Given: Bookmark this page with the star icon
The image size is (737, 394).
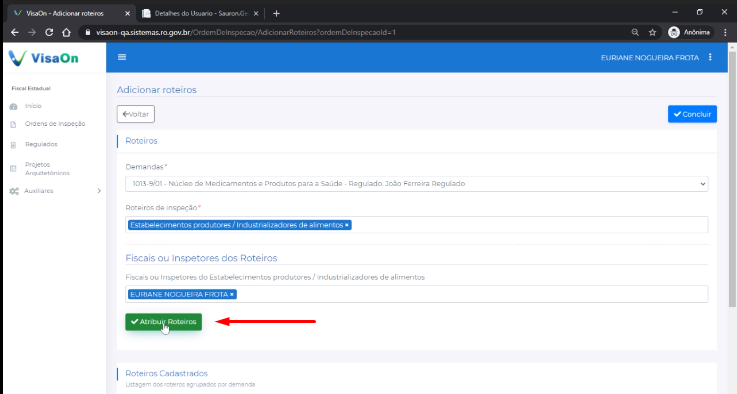Looking at the screenshot, I should tap(652, 32).
